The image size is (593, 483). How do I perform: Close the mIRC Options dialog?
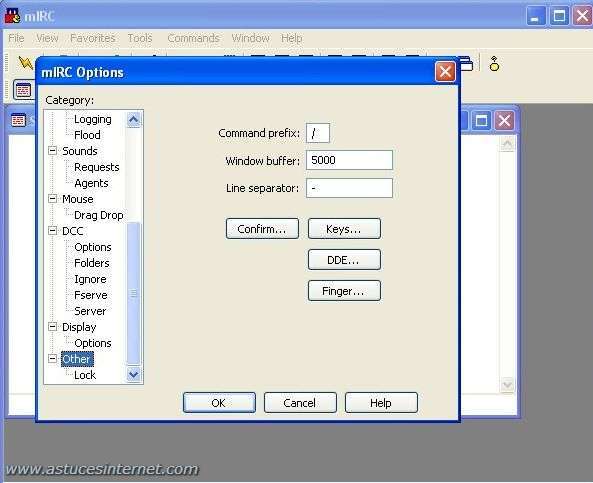[445, 71]
